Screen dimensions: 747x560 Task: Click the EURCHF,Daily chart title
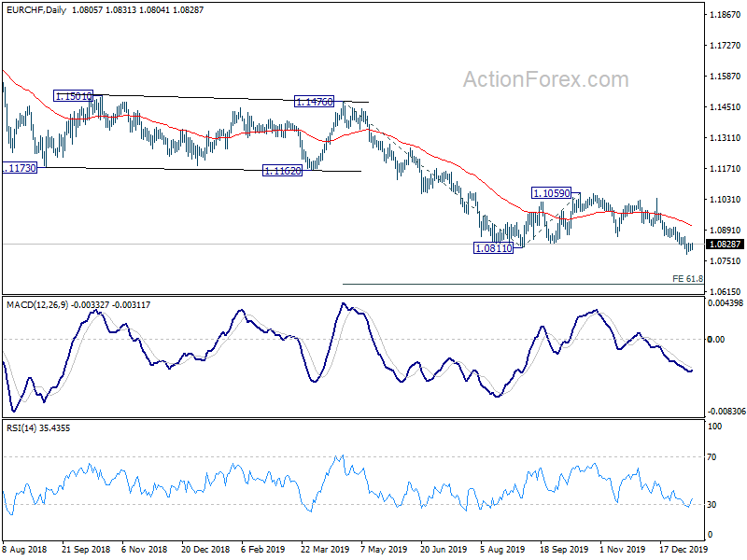36,9
